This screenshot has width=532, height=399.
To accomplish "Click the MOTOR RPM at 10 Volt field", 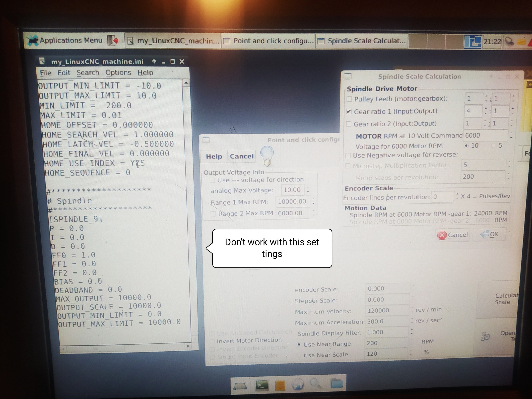I will point(486,135).
